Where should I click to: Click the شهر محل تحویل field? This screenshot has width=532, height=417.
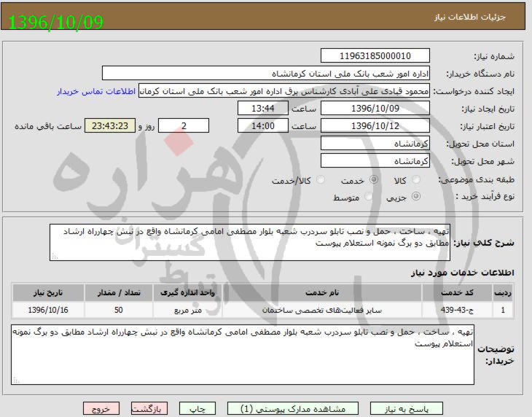375,161
